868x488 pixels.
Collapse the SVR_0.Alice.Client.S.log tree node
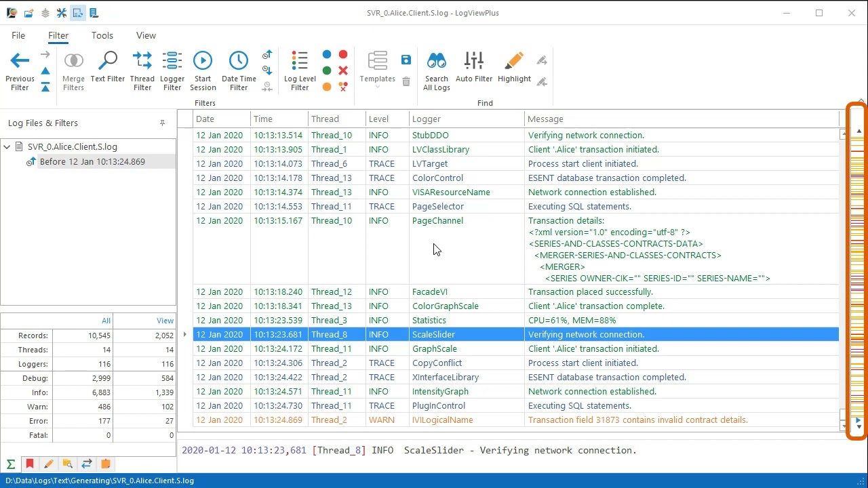[x=7, y=146]
